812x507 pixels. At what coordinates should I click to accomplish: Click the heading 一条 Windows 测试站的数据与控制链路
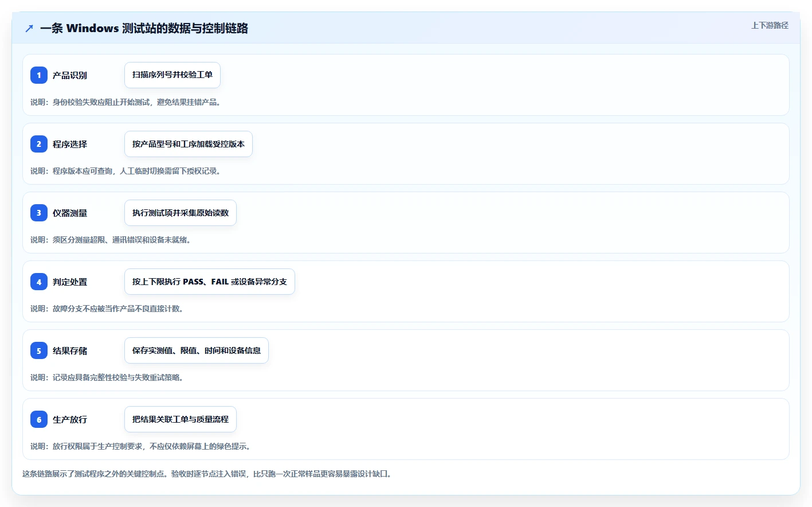[144, 28]
